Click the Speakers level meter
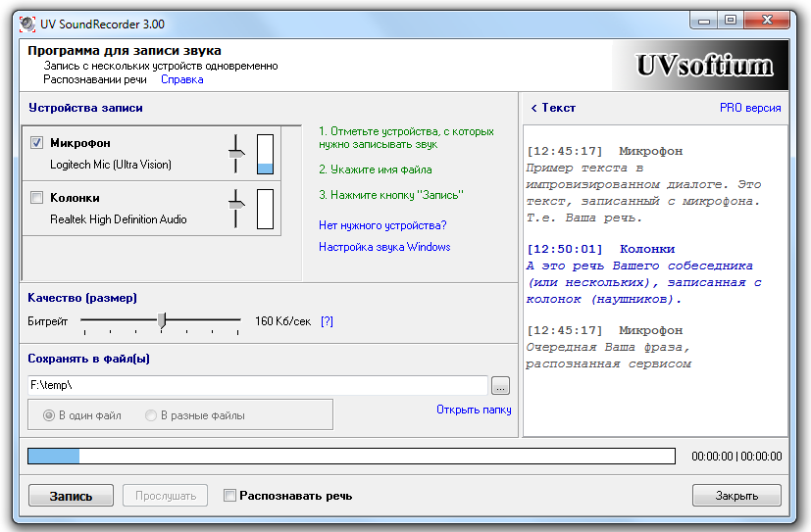 tap(264, 209)
